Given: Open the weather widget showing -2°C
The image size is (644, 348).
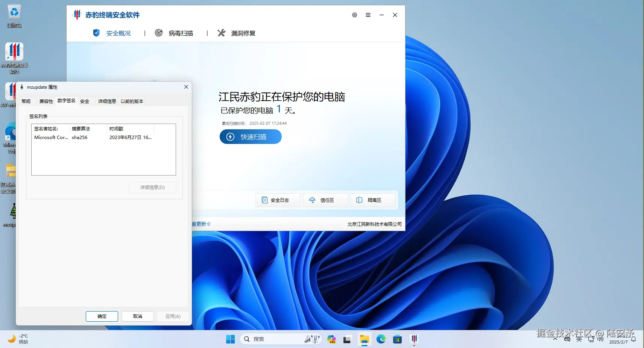Looking at the screenshot, I should 18,339.
